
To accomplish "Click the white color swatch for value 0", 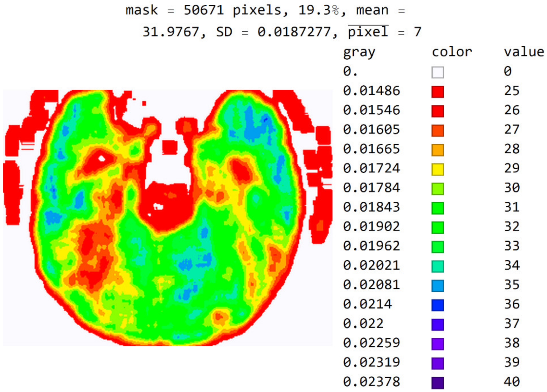I will tap(438, 72).
